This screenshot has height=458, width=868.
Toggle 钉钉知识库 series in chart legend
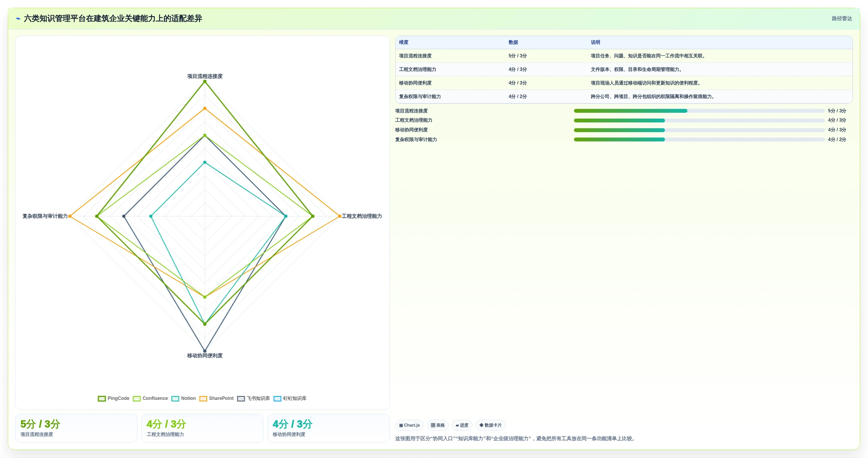click(290, 398)
